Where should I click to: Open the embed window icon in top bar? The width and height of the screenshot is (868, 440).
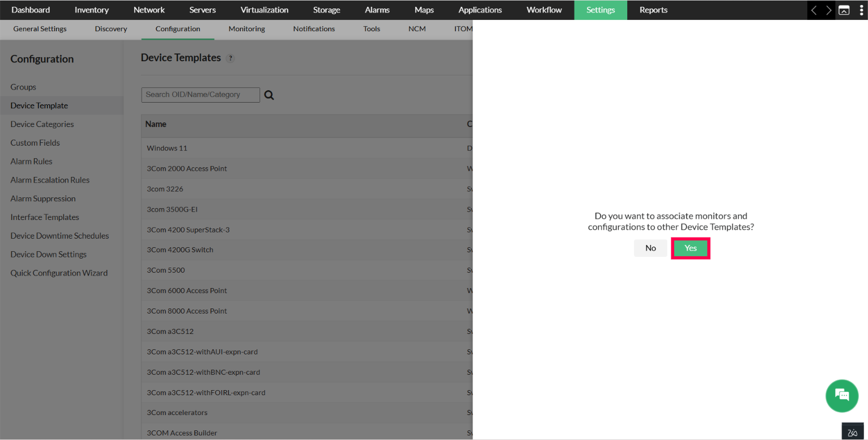844,10
